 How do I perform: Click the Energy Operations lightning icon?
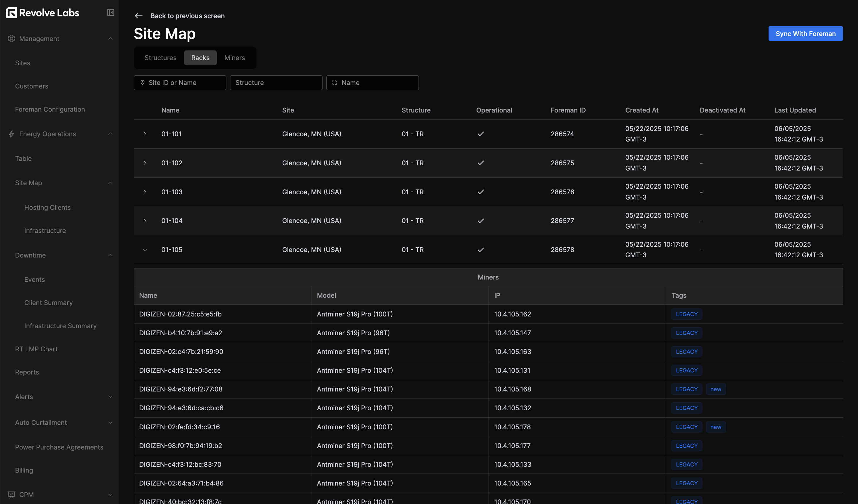coord(11,134)
